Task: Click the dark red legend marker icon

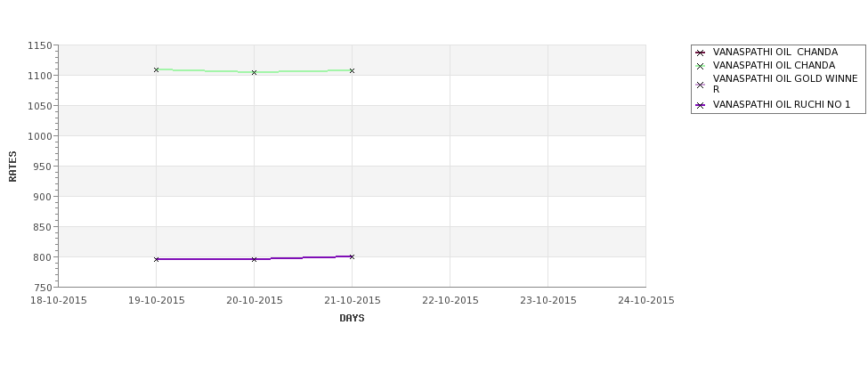Action: pyautogui.click(x=701, y=53)
